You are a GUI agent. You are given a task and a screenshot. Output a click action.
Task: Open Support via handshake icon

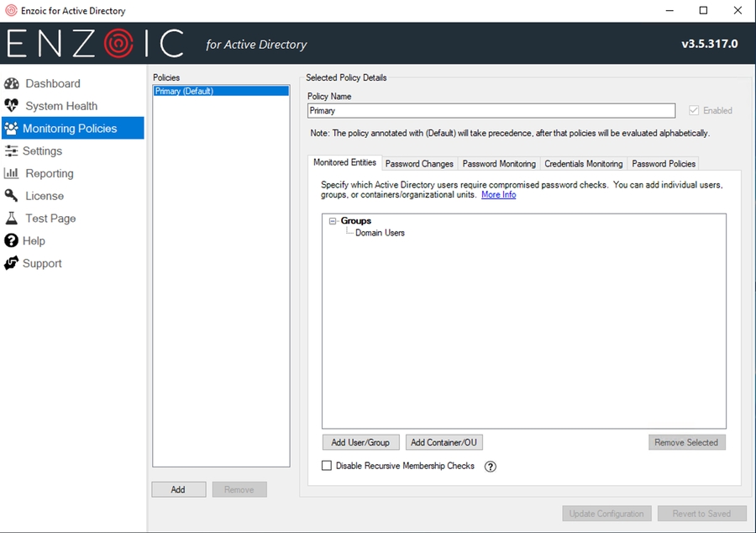tap(12, 264)
